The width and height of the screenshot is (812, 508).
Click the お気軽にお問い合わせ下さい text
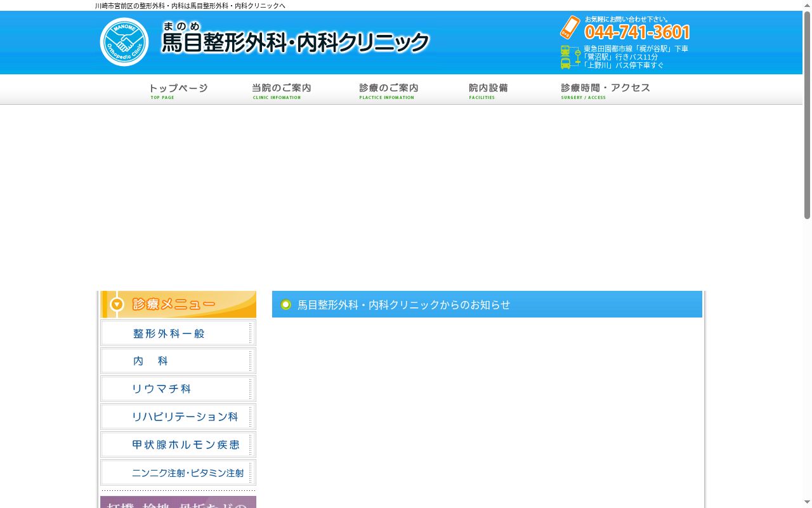627,19
